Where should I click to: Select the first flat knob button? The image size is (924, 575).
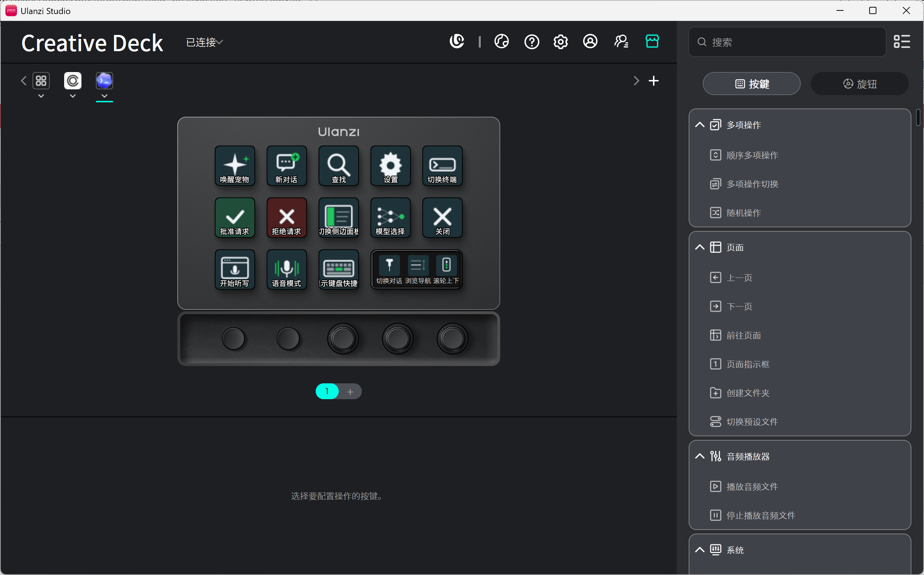(233, 338)
